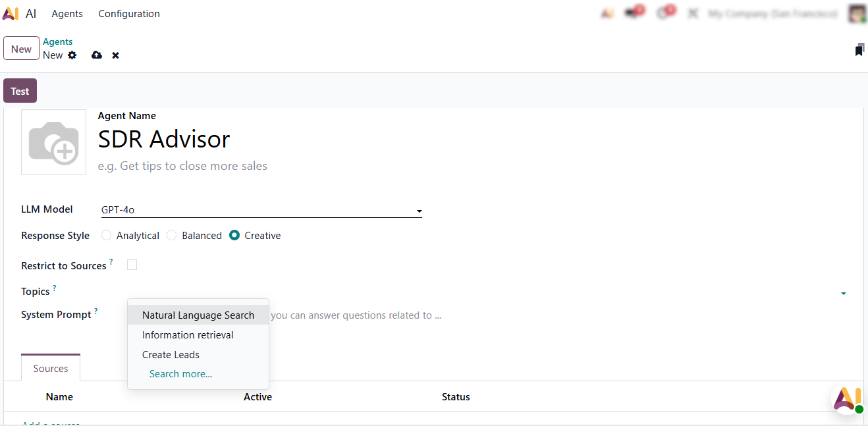Open the Configuration menu
Screen dimensions: 868x426
tap(129, 14)
